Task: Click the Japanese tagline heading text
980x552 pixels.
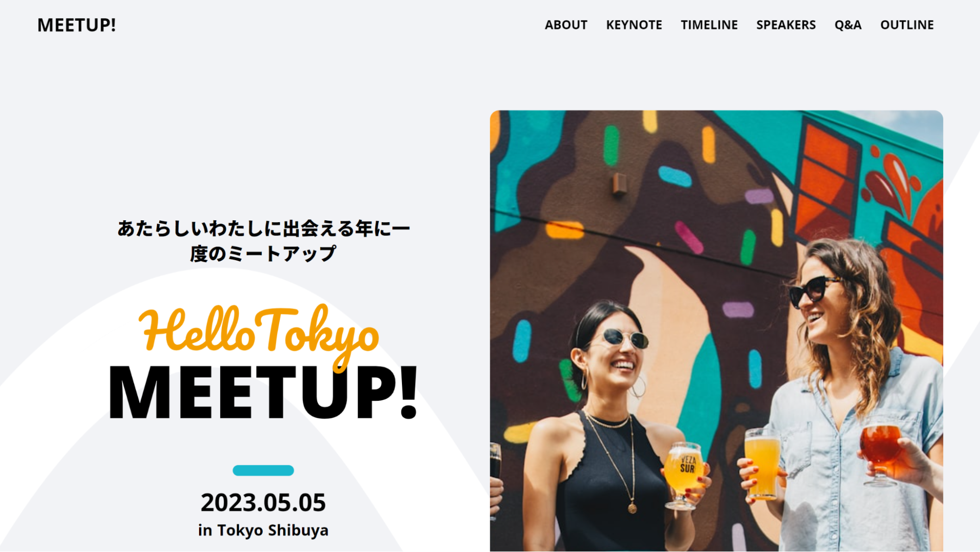Action: [x=263, y=241]
